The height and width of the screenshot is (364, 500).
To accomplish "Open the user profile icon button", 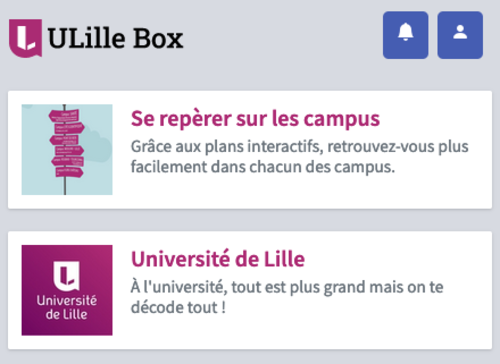I will tap(460, 35).
